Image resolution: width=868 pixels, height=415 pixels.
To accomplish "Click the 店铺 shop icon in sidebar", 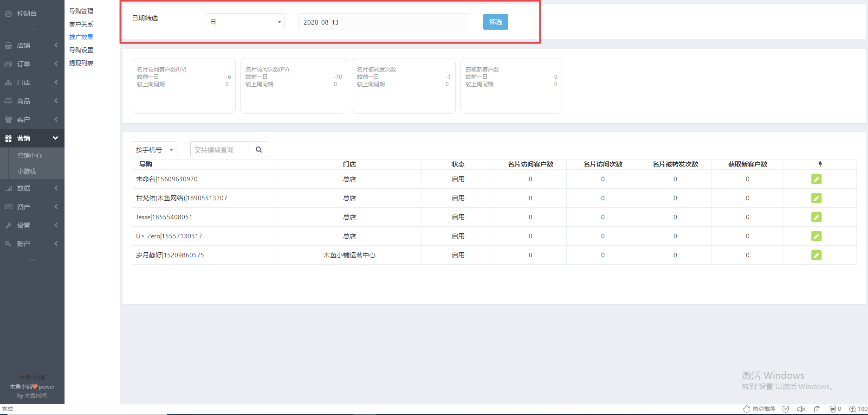I will (8, 45).
